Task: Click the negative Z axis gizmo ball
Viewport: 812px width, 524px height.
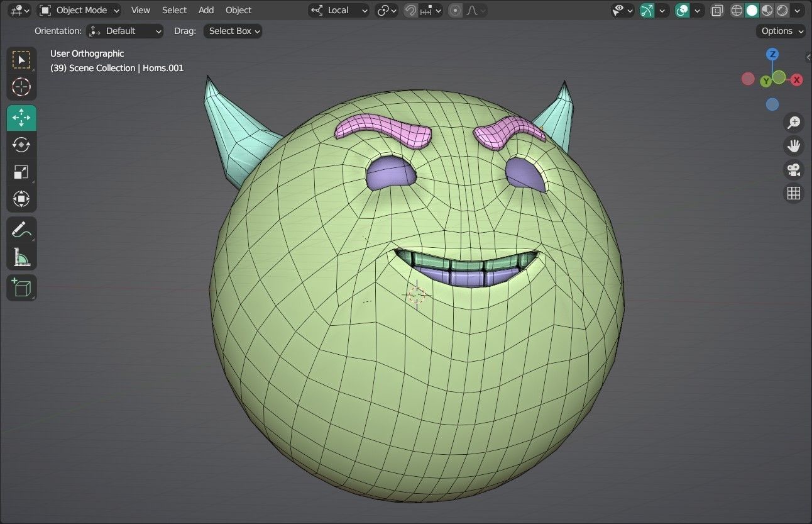Action: pos(772,104)
